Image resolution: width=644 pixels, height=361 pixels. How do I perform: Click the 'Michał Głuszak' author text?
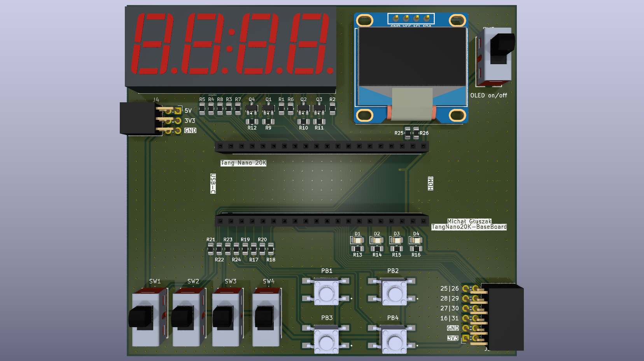click(469, 221)
